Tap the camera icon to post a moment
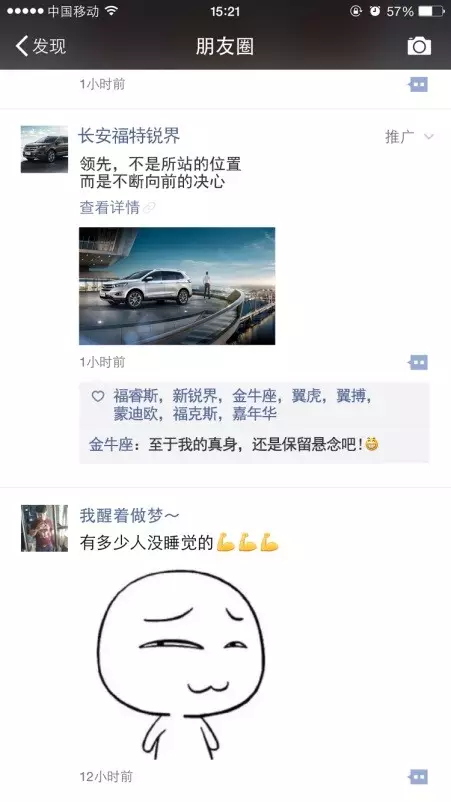 pos(419,46)
